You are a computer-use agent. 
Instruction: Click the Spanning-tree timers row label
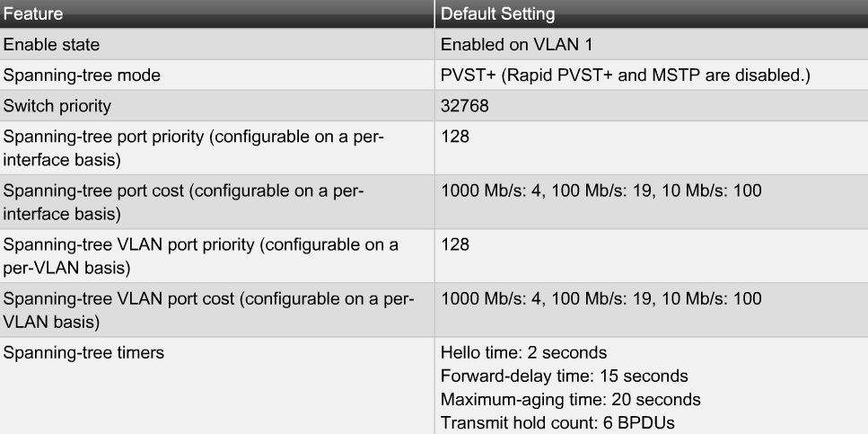pyautogui.click(x=84, y=352)
